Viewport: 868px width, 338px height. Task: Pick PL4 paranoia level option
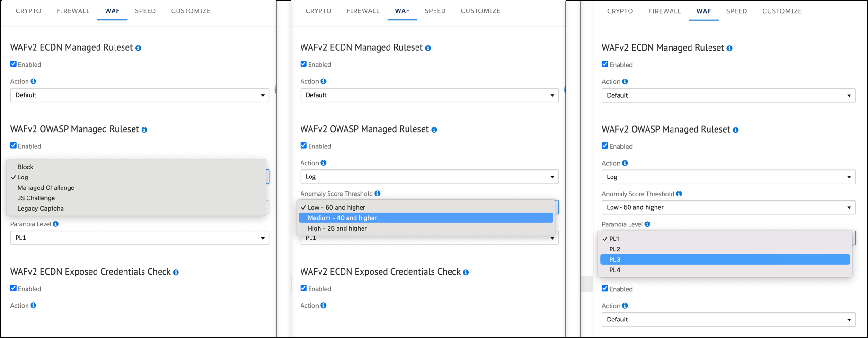tap(725, 270)
